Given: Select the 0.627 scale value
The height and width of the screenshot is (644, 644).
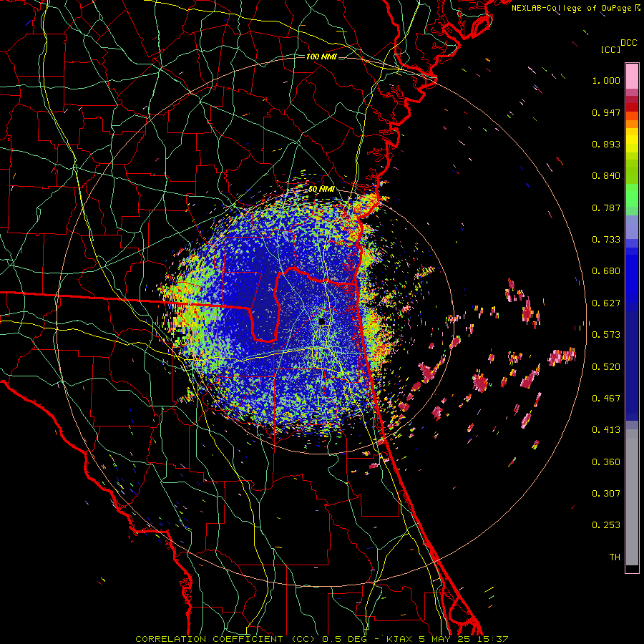Looking at the screenshot, I should [x=606, y=303].
